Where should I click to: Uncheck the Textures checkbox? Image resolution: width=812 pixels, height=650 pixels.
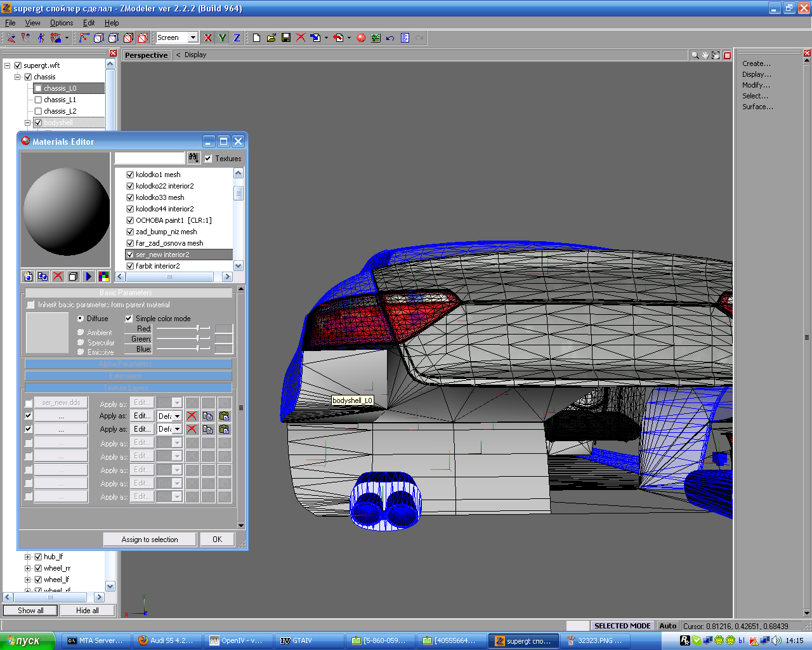pos(208,159)
